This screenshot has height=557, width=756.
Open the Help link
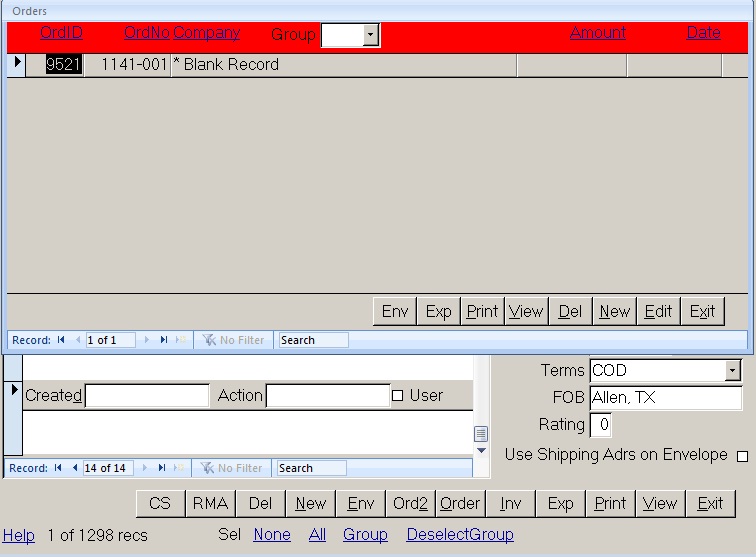18,535
